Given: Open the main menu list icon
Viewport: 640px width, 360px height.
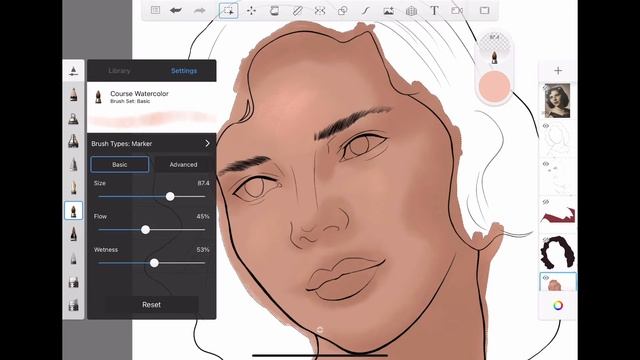Looking at the screenshot, I should click(155, 10).
